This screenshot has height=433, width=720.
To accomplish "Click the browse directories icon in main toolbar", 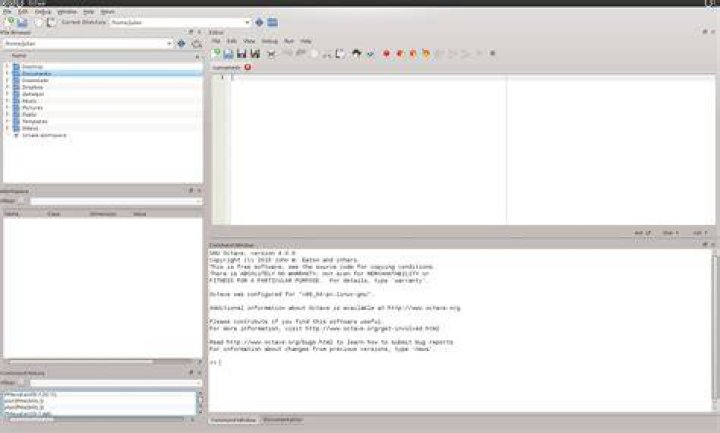I will coord(273,22).
